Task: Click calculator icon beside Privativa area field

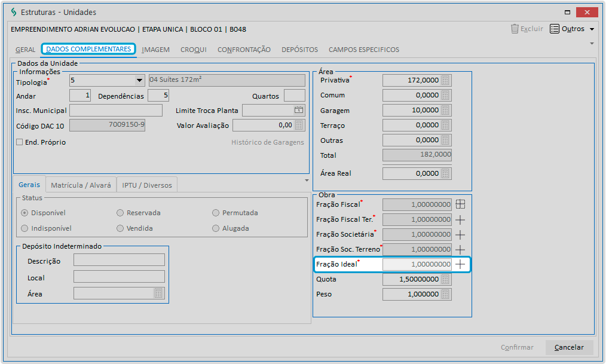Action: [446, 80]
